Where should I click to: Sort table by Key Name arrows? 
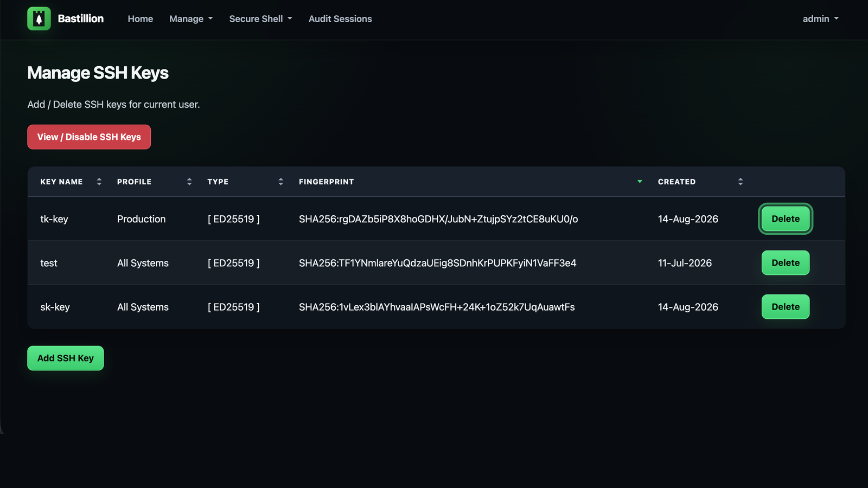(x=99, y=182)
